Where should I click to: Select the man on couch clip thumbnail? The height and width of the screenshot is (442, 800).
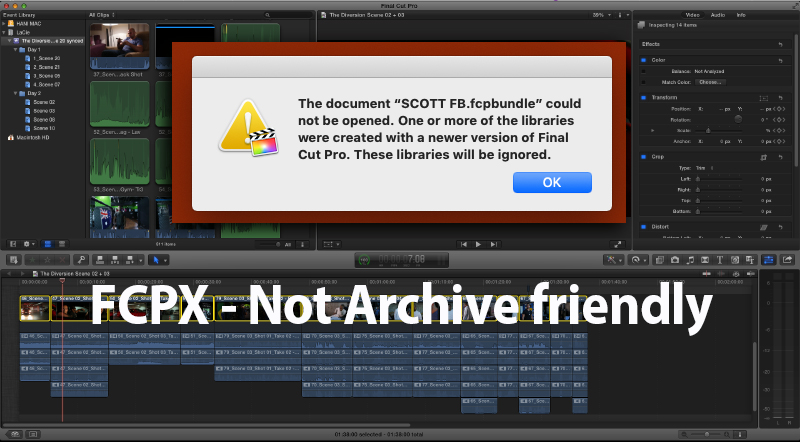120,46
